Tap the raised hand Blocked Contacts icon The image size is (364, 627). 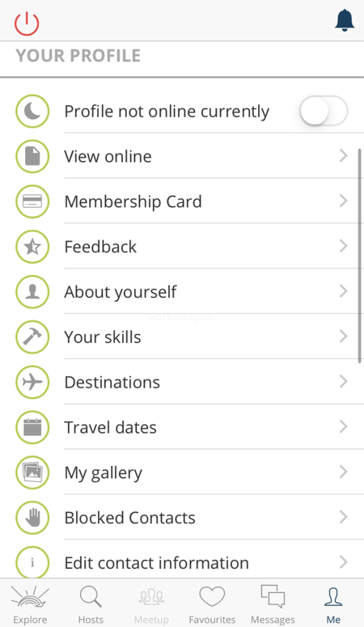(32, 518)
